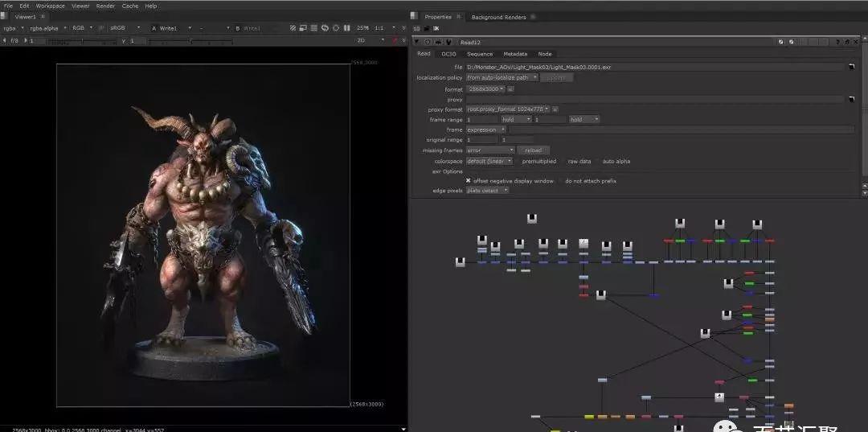This screenshot has height=432, width=868.
Task: Enable the auto alpha checkbox
Action: [x=599, y=161]
